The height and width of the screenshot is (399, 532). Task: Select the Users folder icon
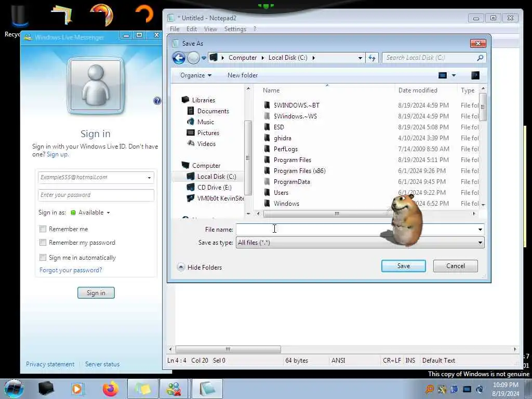(267, 192)
